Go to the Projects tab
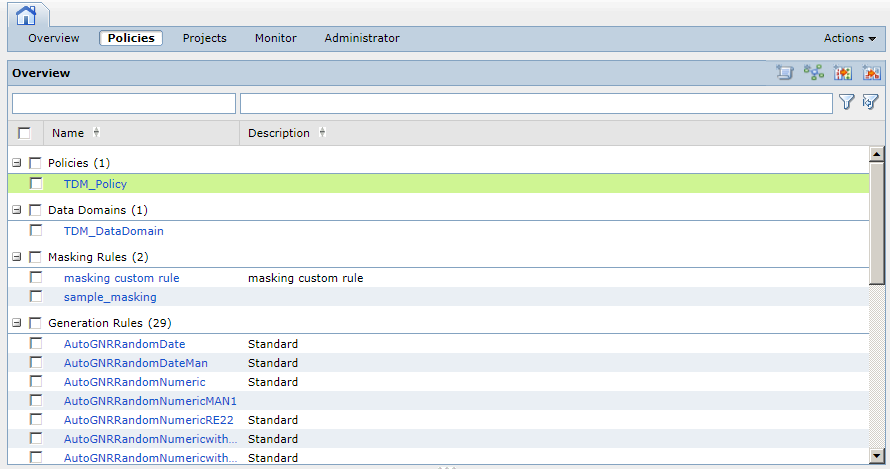The width and height of the screenshot is (890, 469). coord(204,38)
